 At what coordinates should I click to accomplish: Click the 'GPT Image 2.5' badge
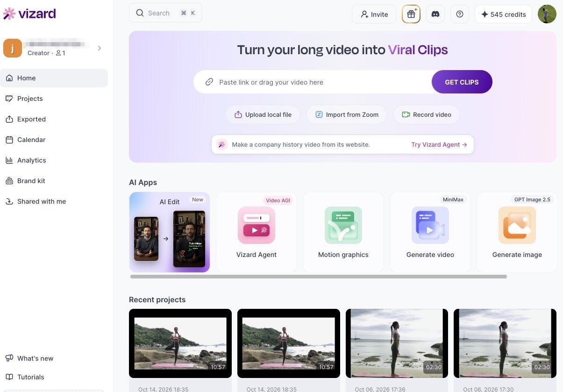[x=532, y=200]
